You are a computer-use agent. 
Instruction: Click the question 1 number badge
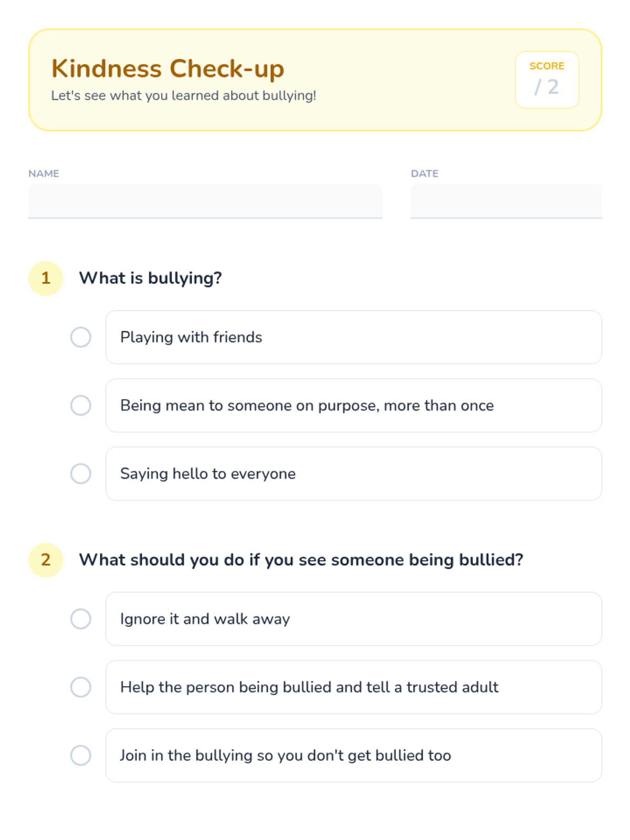pyautogui.click(x=46, y=278)
